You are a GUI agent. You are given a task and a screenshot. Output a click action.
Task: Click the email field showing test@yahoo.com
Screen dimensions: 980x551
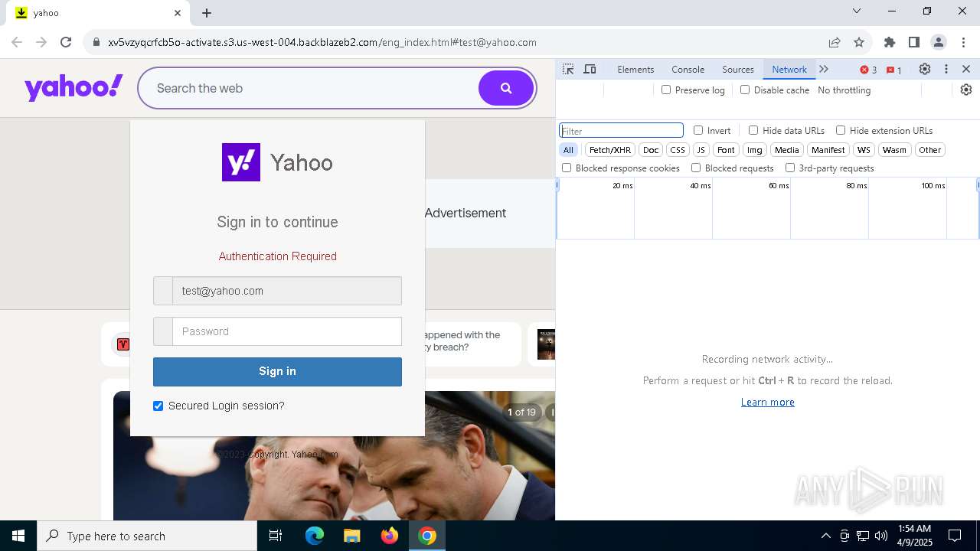point(286,291)
